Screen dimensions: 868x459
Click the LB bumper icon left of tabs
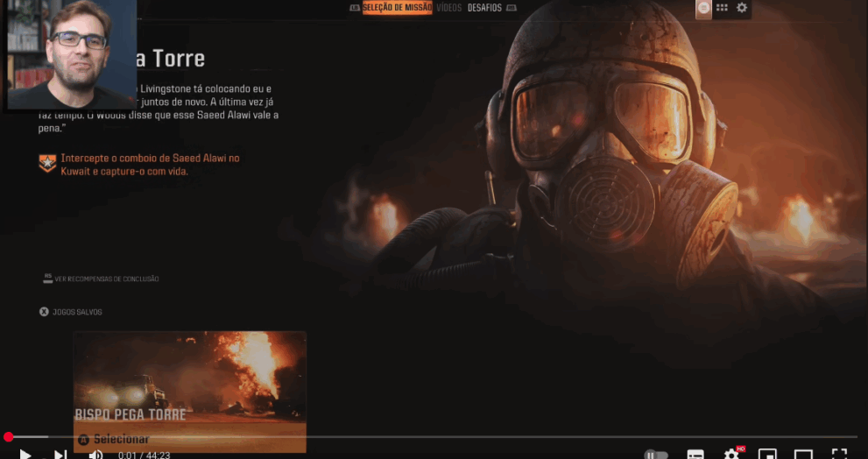click(x=355, y=8)
